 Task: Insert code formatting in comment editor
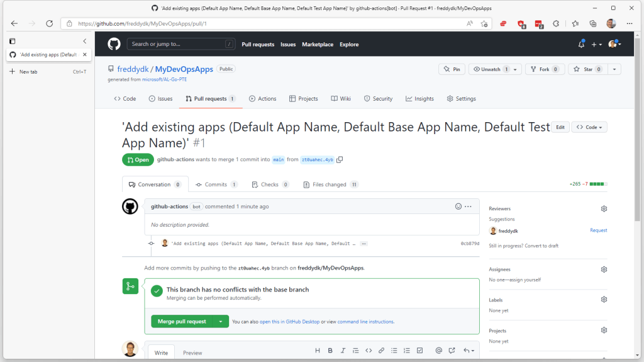[369, 351]
